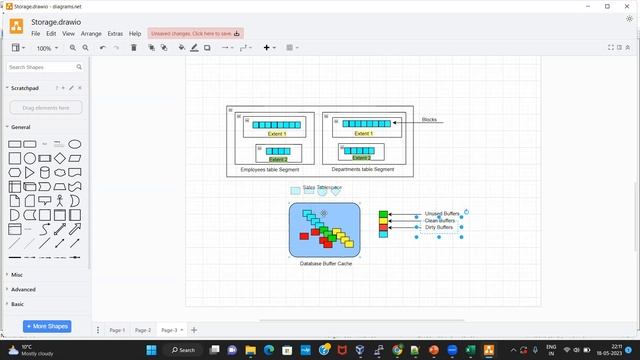This screenshot has width=640, height=360.
Task: Open the Waypoints style dropdown
Action: [x=245, y=48]
